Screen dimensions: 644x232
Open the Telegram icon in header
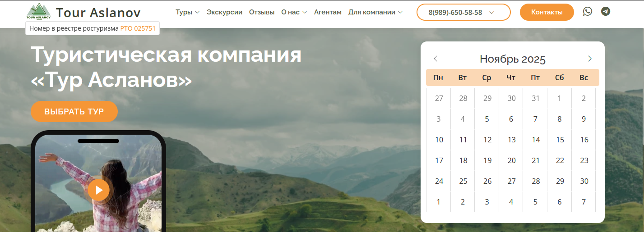point(606,12)
